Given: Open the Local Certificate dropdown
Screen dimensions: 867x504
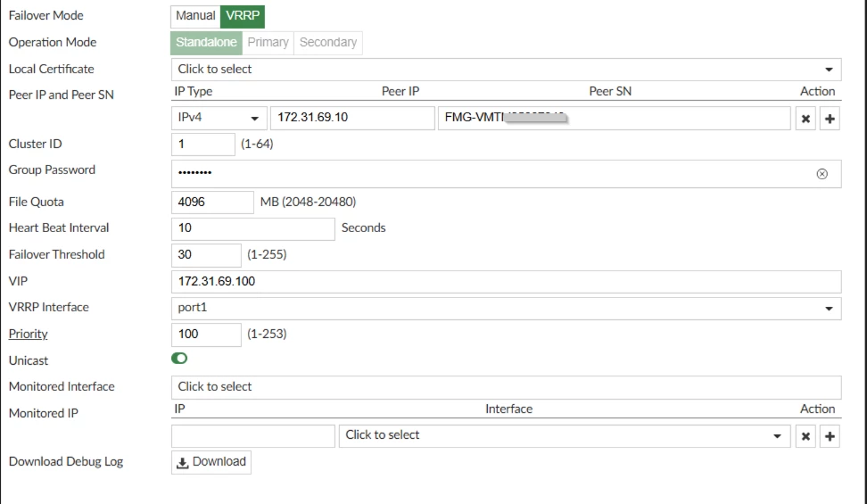Looking at the screenshot, I should (x=506, y=70).
